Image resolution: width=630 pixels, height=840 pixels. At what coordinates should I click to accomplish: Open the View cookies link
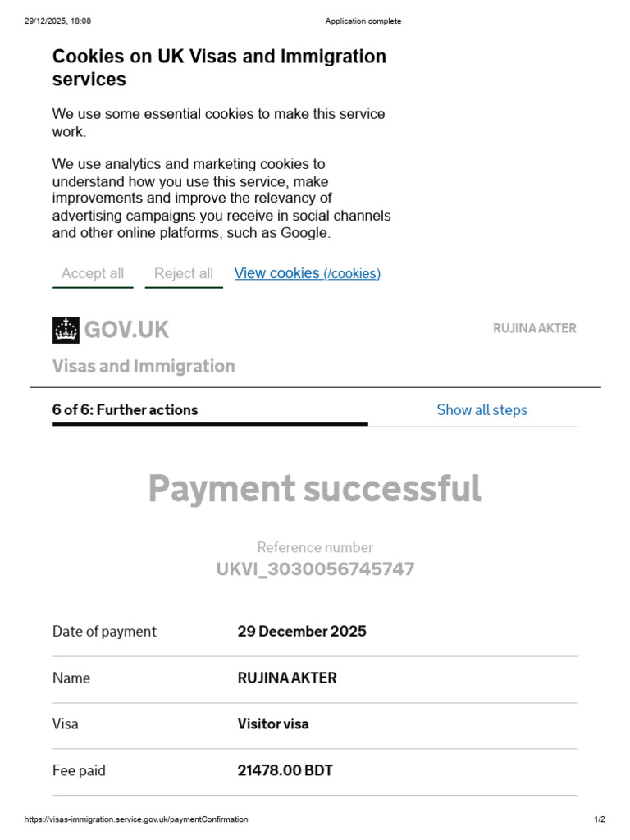point(307,274)
